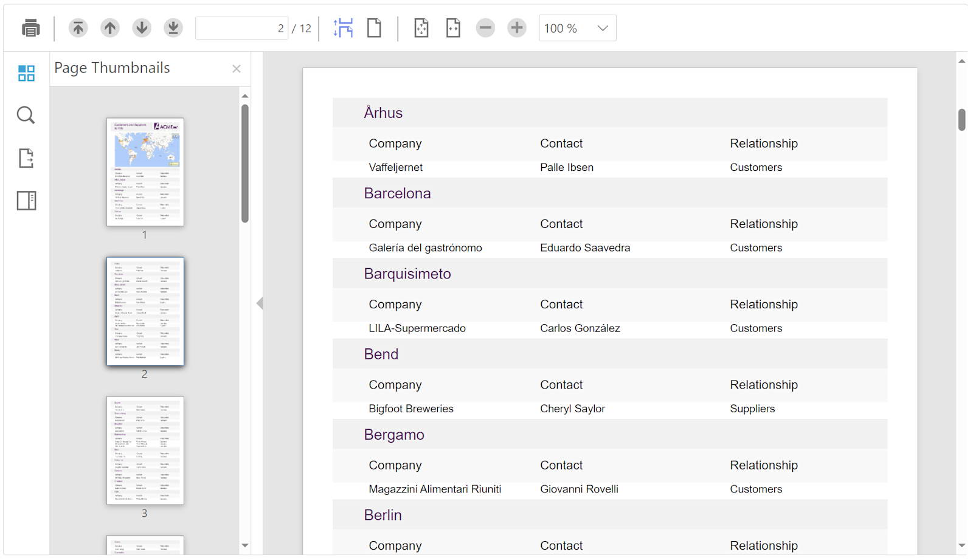Toggle the Page Thumbnails sidebar icon

26,73
